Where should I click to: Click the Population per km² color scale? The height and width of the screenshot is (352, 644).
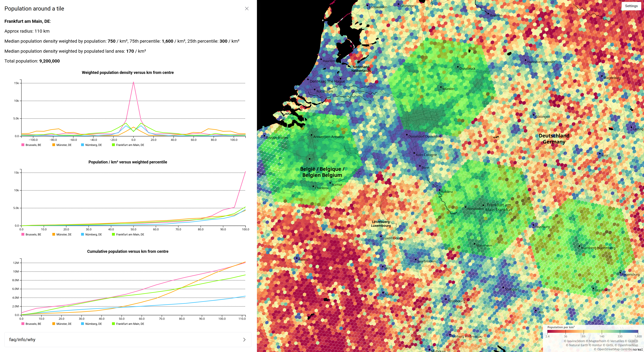(x=593, y=331)
